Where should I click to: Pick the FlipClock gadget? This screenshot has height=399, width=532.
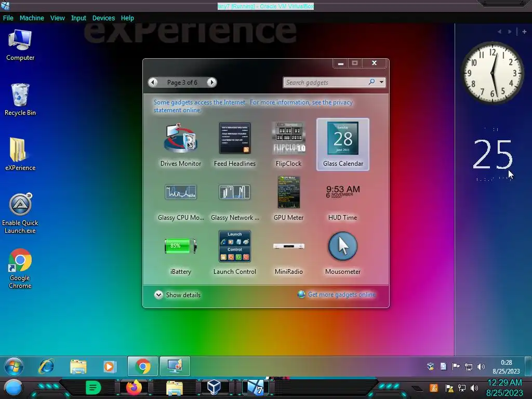[288, 145]
